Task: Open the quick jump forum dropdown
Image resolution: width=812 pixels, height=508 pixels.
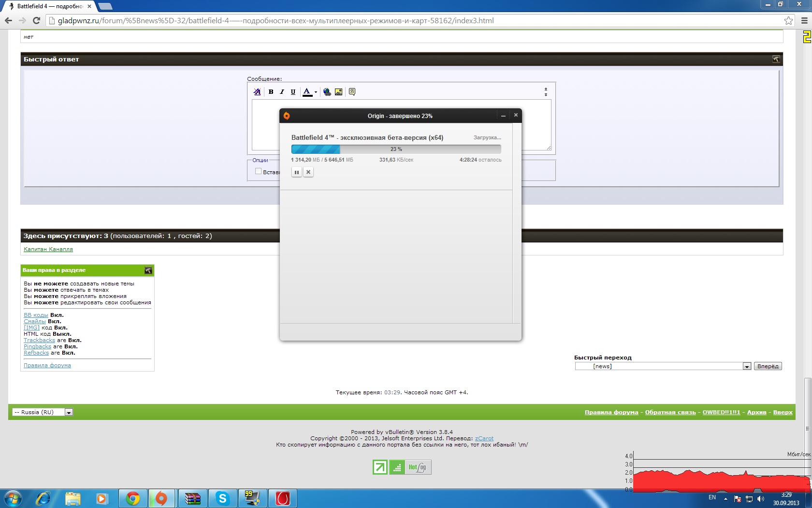Action: click(x=746, y=366)
